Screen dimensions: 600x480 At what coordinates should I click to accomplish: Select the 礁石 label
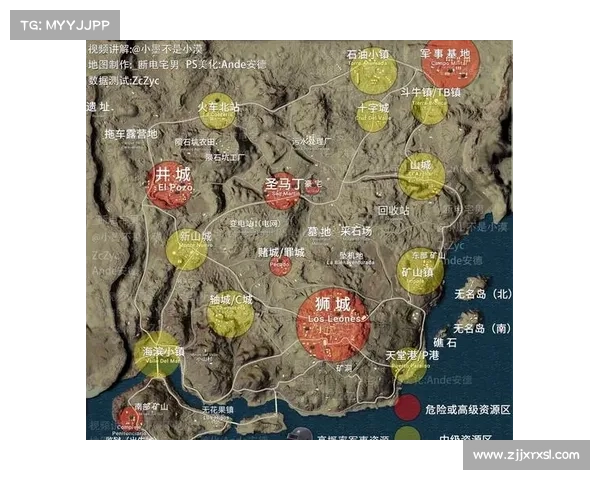pos(445,342)
